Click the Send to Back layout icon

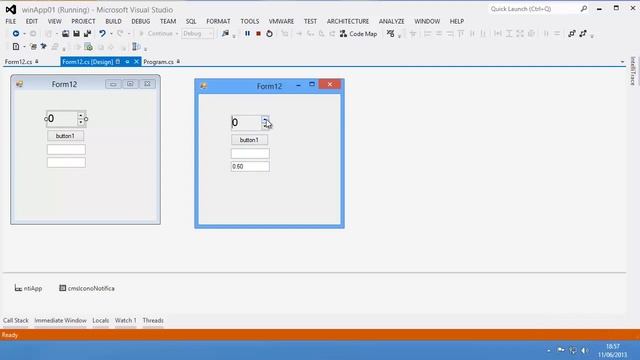[x=583, y=34]
